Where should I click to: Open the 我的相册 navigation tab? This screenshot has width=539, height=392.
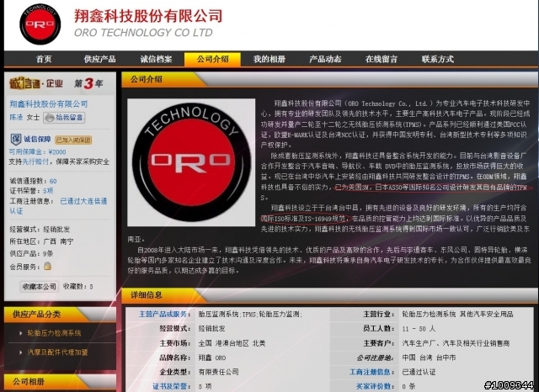(x=269, y=59)
